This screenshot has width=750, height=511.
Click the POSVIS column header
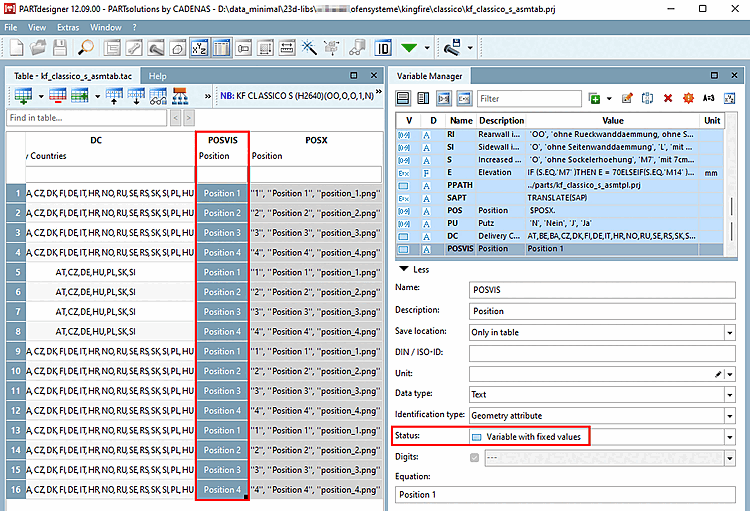point(222,141)
